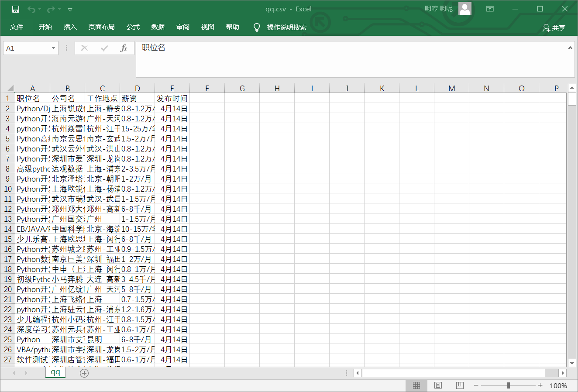Select cell 广州 in row 13
The image size is (578, 392).
[x=103, y=219]
